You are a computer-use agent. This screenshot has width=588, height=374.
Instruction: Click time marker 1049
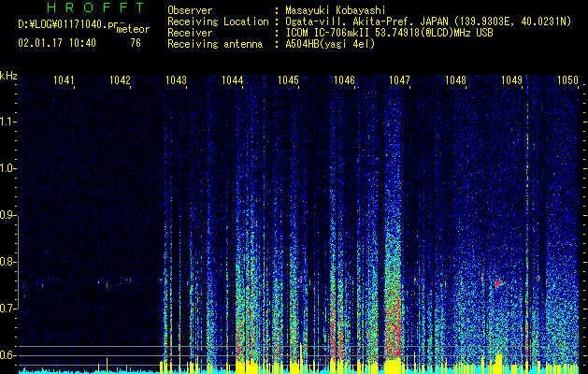[511, 79]
